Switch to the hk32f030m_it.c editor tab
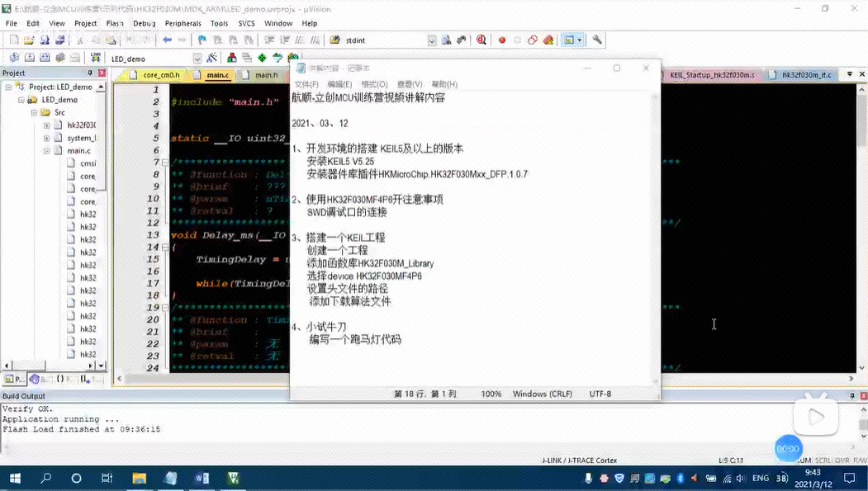 801,74
